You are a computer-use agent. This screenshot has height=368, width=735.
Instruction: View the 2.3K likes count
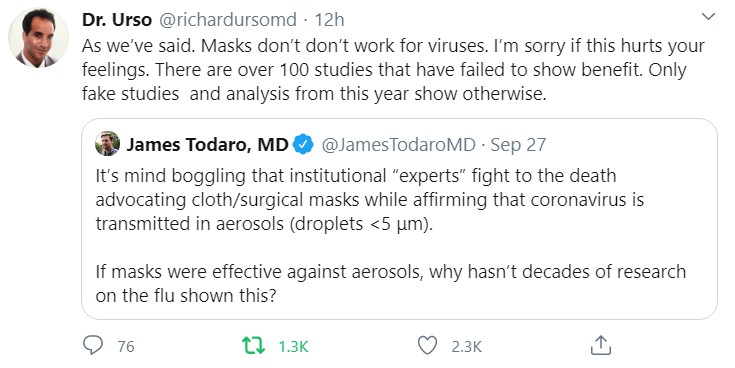click(x=466, y=346)
